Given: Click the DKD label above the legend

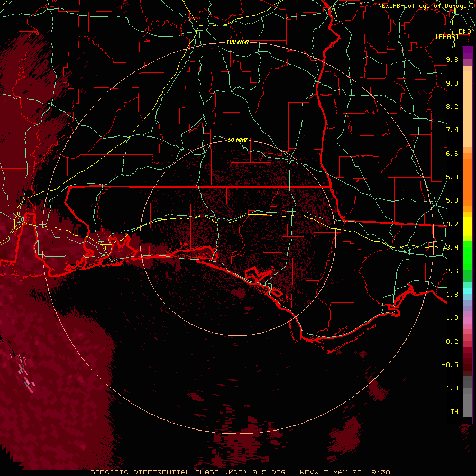Looking at the screenshot, I should pyautogui.click(x=464, y=32).
